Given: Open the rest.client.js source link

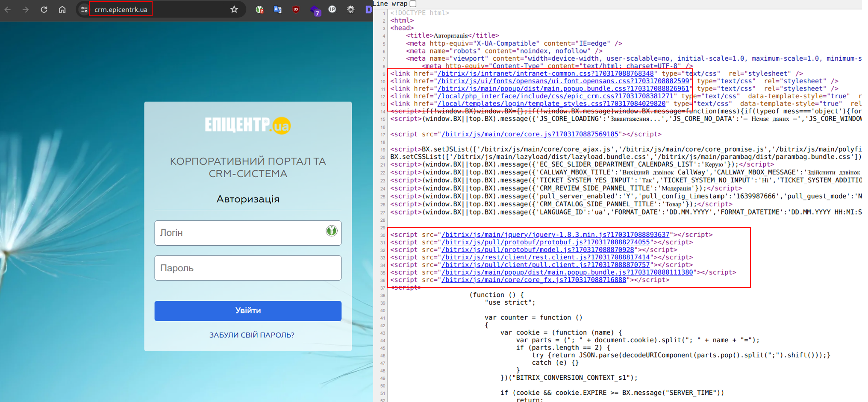Looking at the screenshot, I should [546, 257].
